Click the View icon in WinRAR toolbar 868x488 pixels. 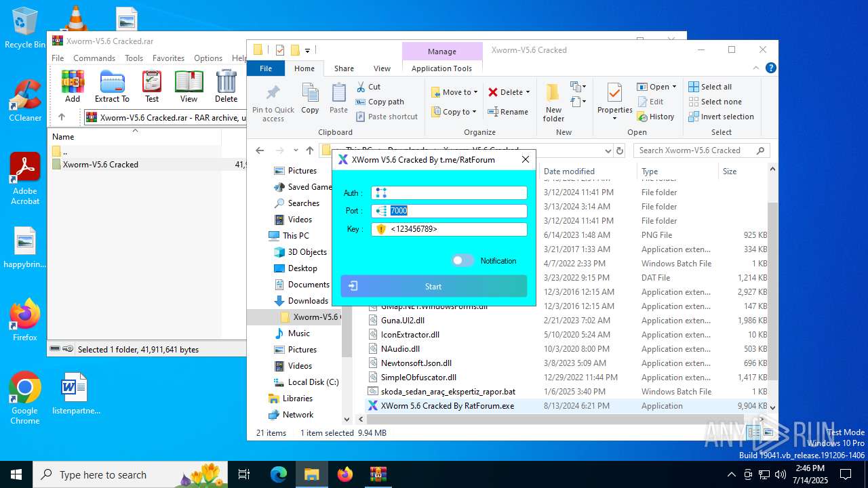pos(189,86)
